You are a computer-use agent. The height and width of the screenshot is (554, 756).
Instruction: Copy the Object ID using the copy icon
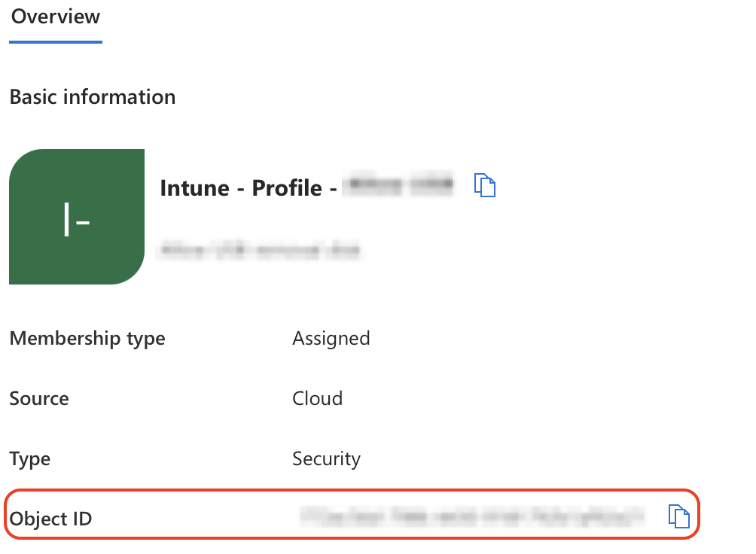(679, 516)
